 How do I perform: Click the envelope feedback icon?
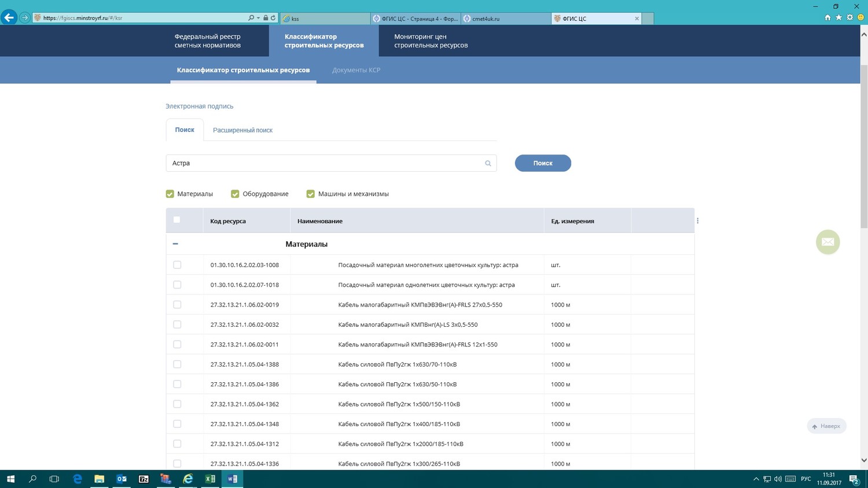tap(827, 242)
